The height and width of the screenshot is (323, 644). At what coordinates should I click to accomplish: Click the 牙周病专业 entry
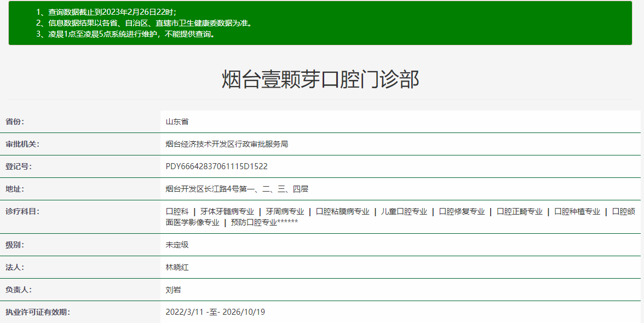285,211
